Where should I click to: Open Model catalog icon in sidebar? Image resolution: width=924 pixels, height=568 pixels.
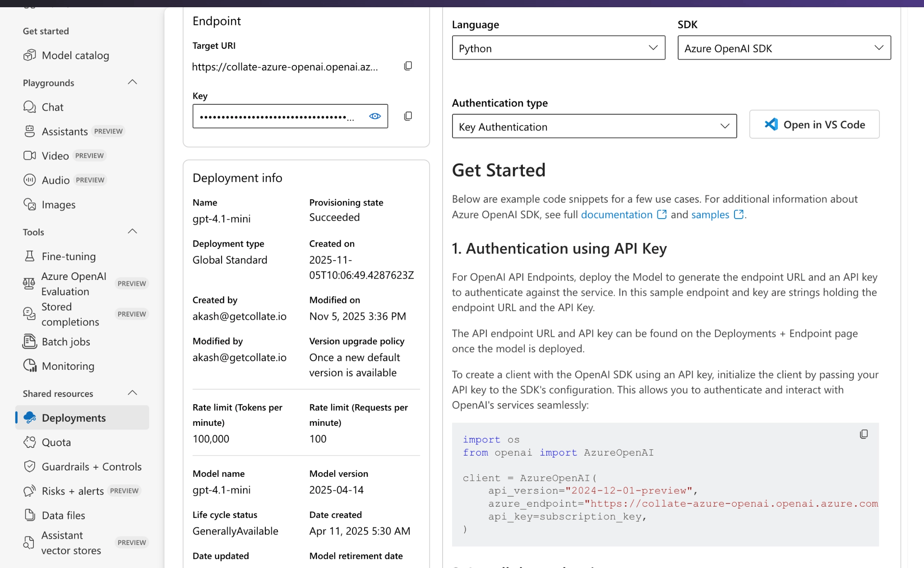tap(30, 56)
